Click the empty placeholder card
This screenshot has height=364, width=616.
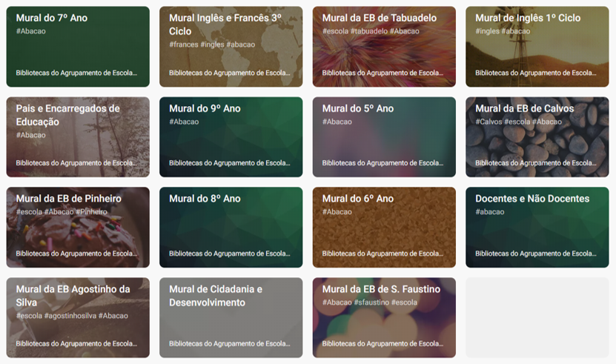(x=537, y=317)
